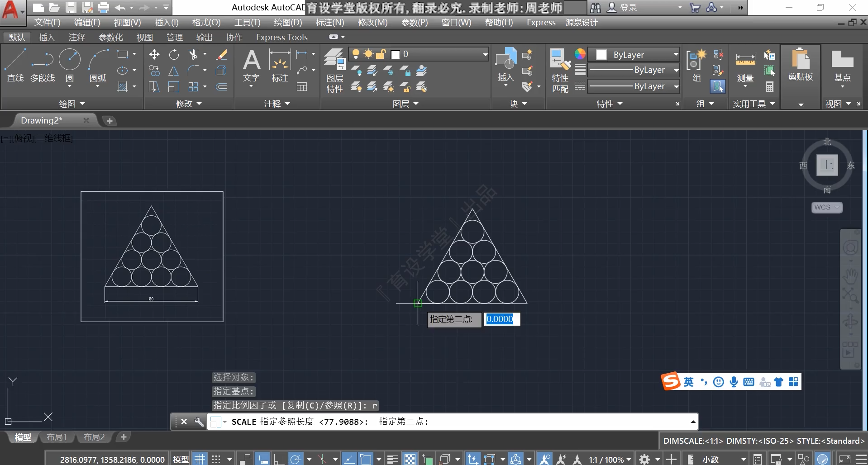Viewport: 868px width, 465px height.
Task: Open the WCS coordinate system dropdown
Action: click(x=827, y=207)
